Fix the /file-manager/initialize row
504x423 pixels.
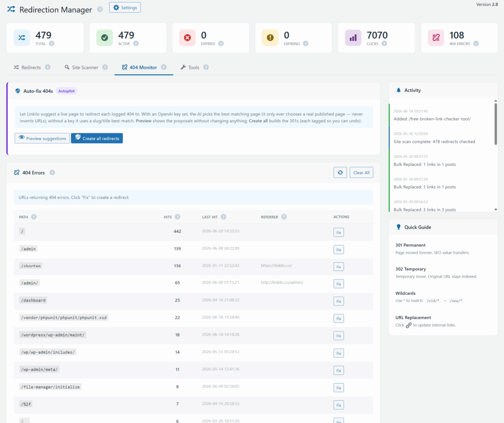[339, 388]
